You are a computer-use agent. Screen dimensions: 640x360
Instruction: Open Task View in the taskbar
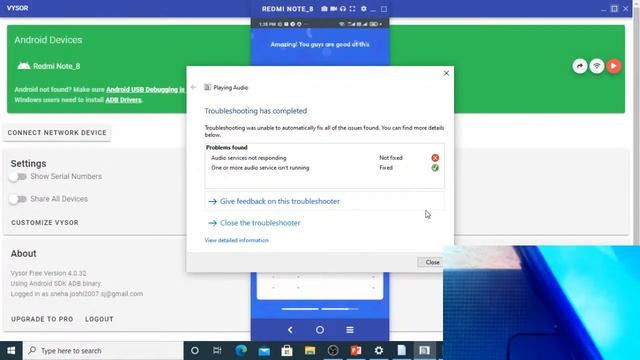[217, 351]
